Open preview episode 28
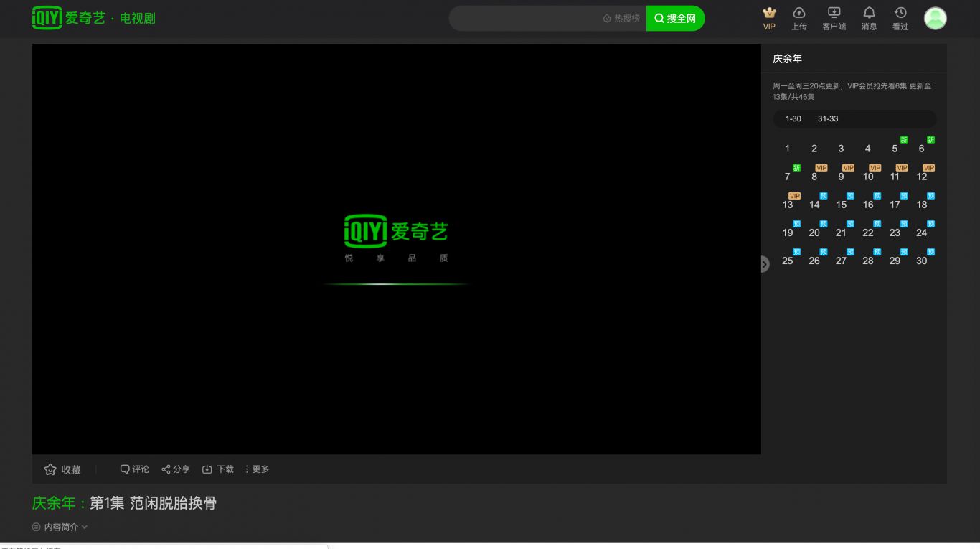 868,261
